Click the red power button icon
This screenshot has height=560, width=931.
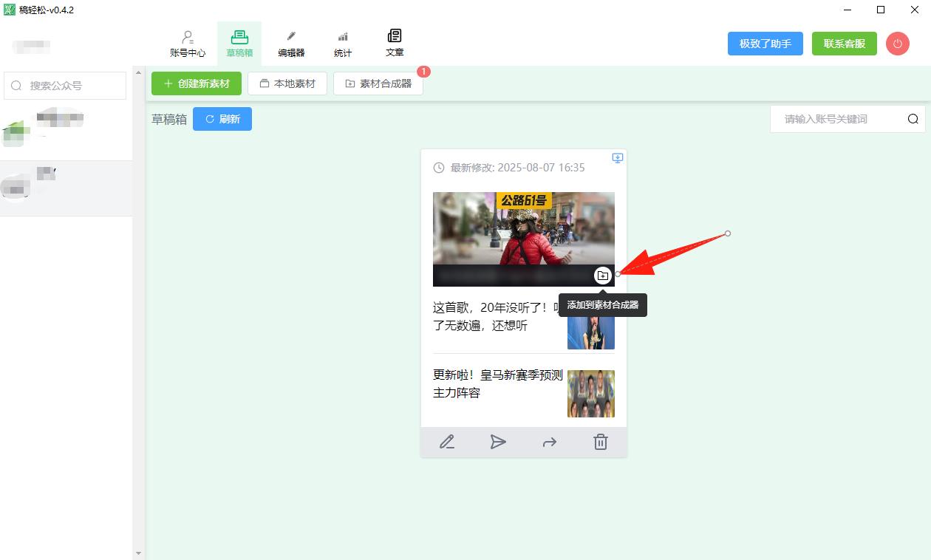(897, 44)
